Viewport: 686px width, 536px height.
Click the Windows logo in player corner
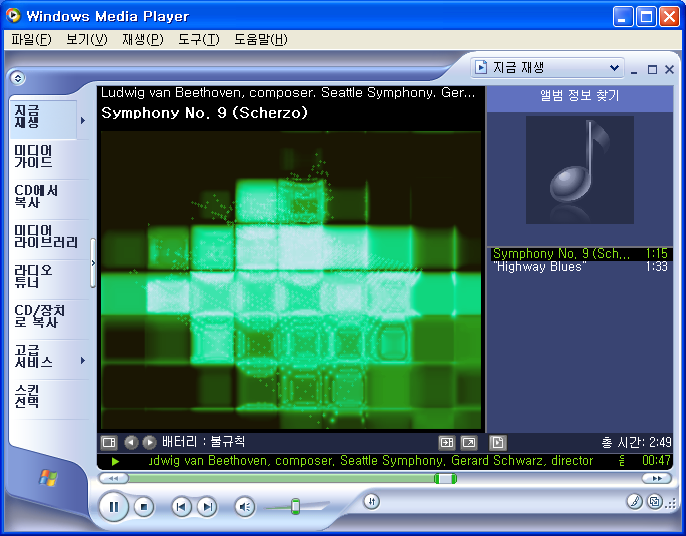48,477
